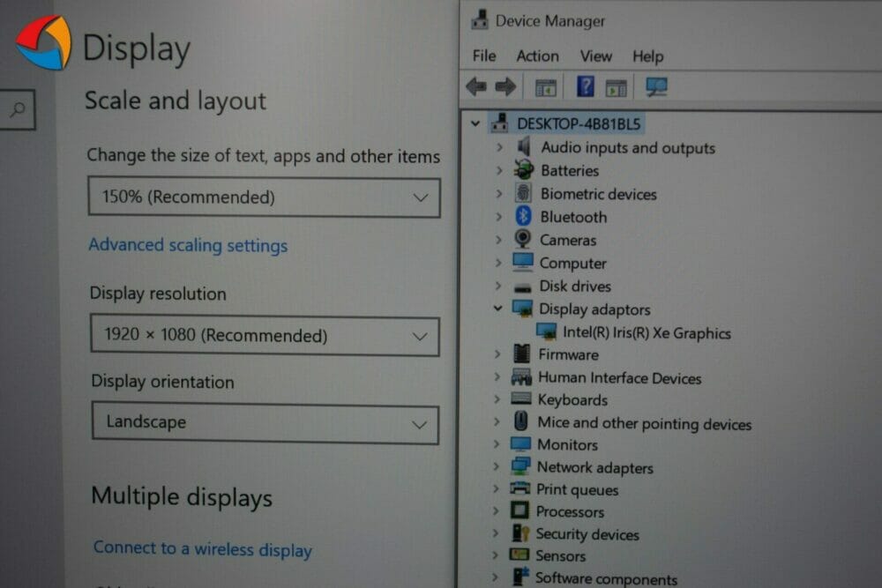Click the Back arrow in Device Manager toolbar
Image resolution: width=882 pixels, height=588 pixels.
coord(476,86)
